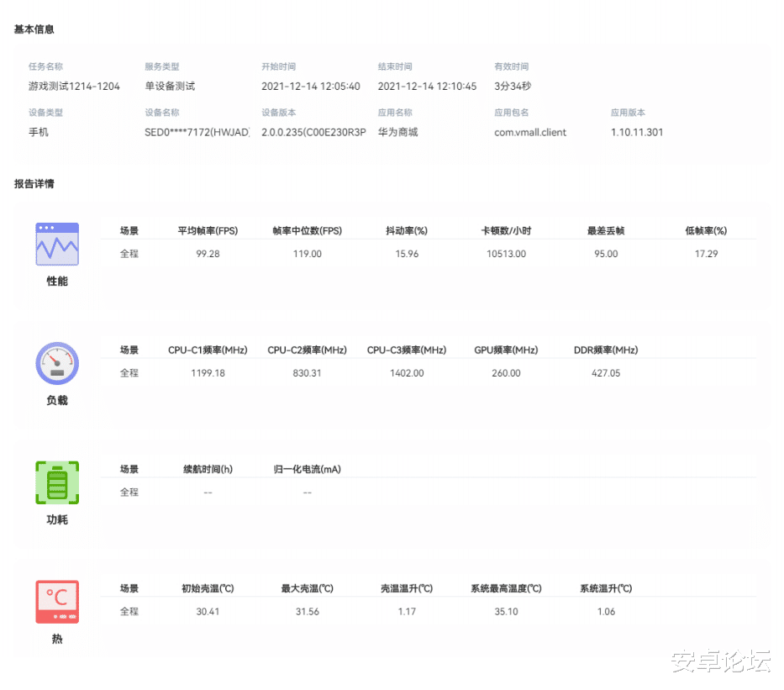The height and width of the screenshot is (690, 784).
Task: Click the CPU-C1频率(MHz) column header
Action: pyautogui.click(x=208, y=350)
